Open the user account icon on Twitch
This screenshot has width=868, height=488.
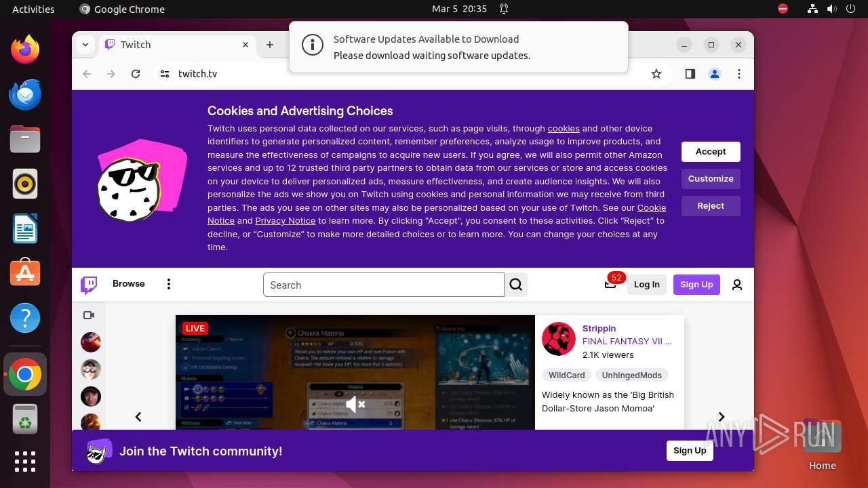click(x=737, y=285)
